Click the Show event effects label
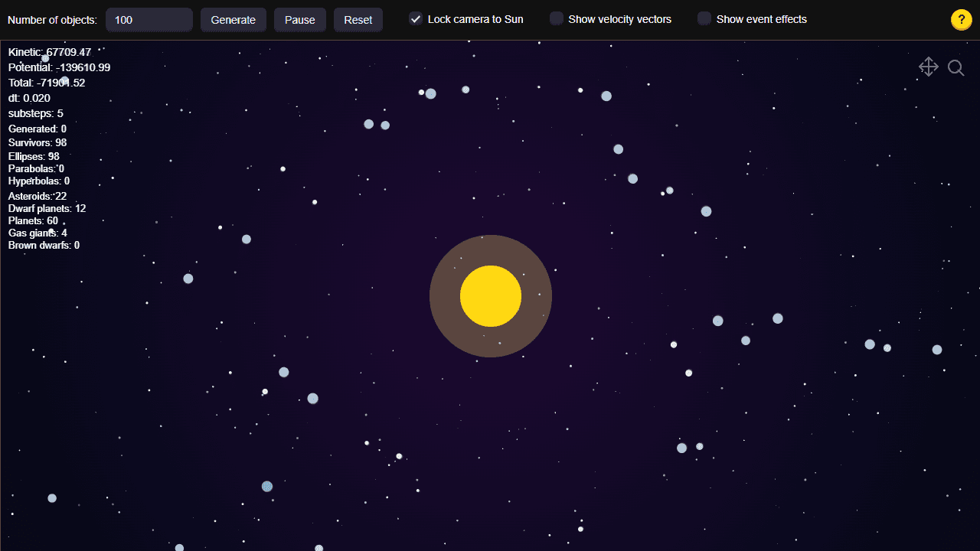 (761, 19)
